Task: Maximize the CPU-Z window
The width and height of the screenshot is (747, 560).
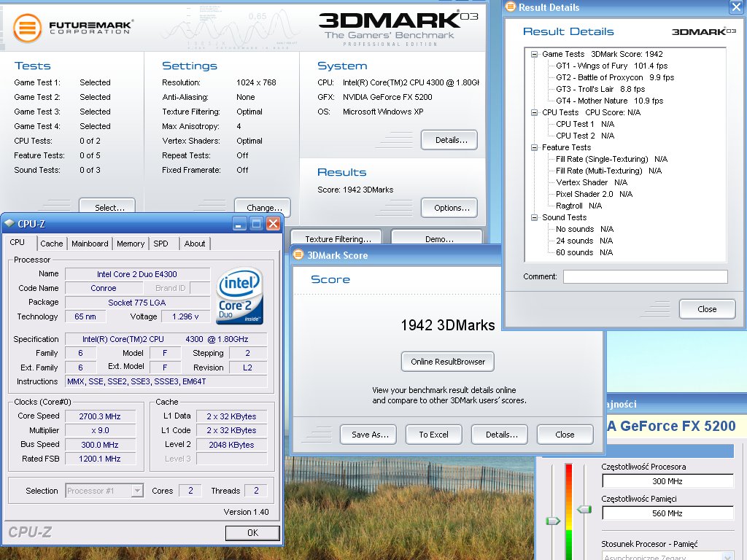Action: pyautogui.click(x=256, y=223)
